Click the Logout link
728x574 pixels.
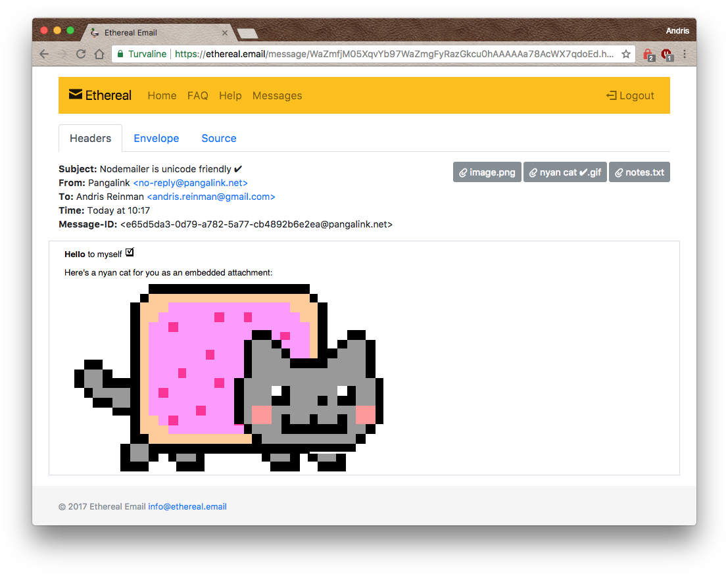click(630, 95)
